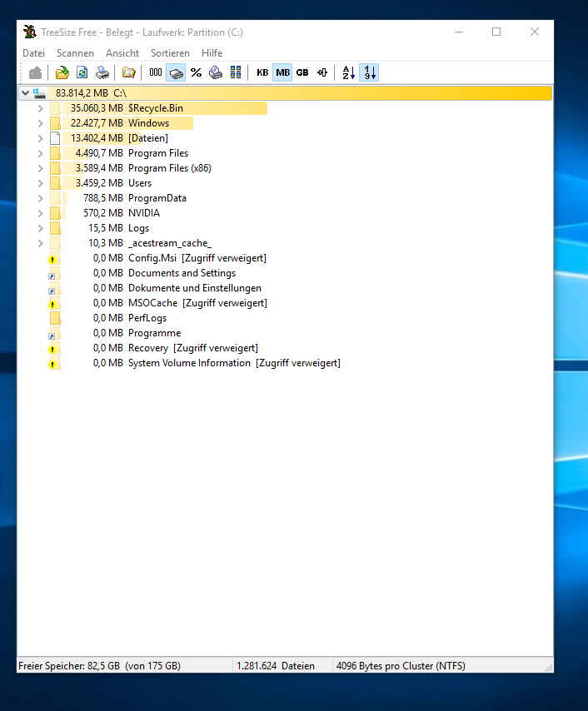Toggle the size view drive icon

176,72
